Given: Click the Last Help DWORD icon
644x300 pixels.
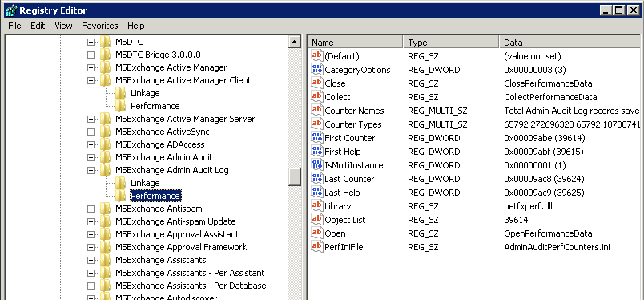Looking at the screenshot, I should [x=316, y=193].
